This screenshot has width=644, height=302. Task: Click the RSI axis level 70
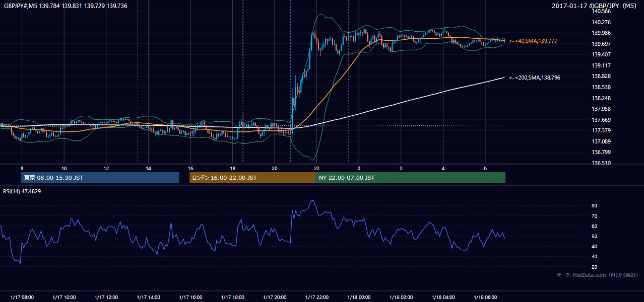(x=595, y=216)
